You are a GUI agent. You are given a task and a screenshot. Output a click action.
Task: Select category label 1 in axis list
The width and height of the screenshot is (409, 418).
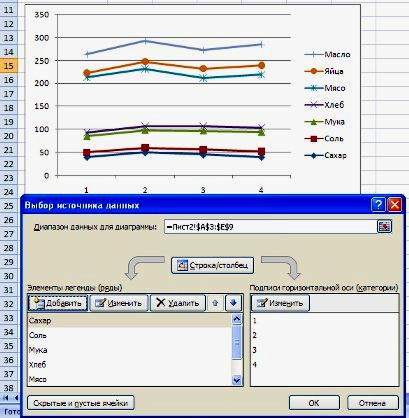pos(324,321)
